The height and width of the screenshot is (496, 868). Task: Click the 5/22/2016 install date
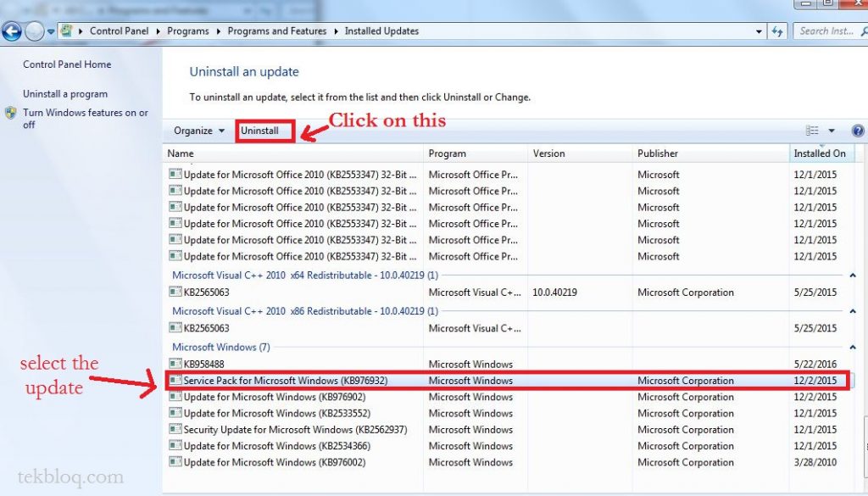click(815, 365)
